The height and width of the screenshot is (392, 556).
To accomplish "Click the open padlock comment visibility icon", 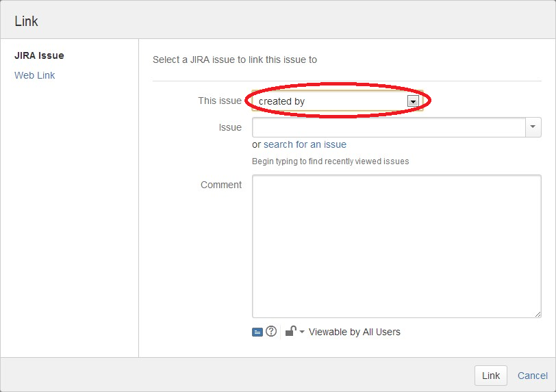I will pos(291,331).
